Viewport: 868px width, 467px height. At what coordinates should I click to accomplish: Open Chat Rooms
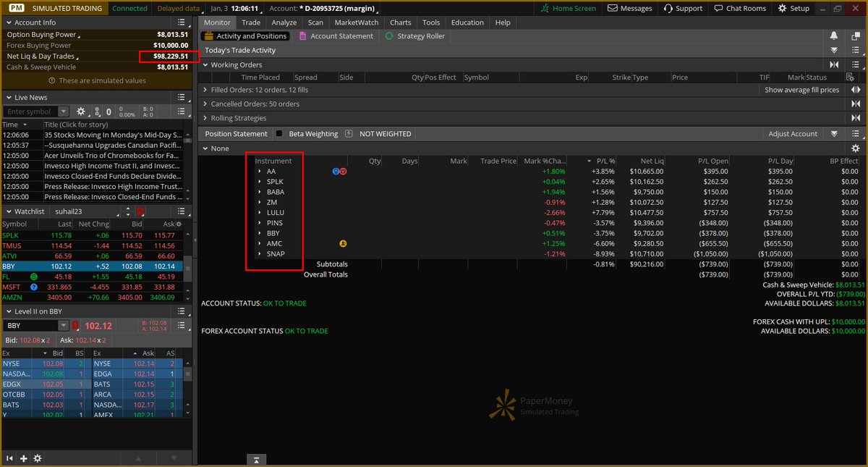[x=740, y=8]
